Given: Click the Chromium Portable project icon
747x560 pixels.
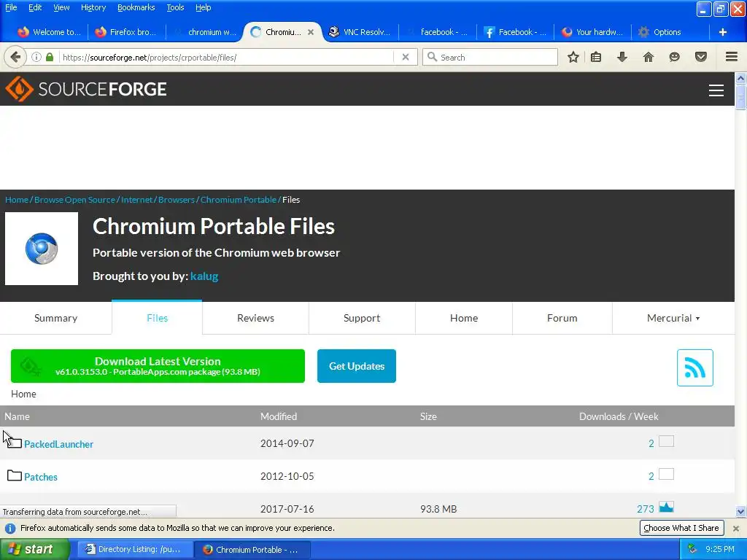Looking at the screenshot, I should [42, 249].
